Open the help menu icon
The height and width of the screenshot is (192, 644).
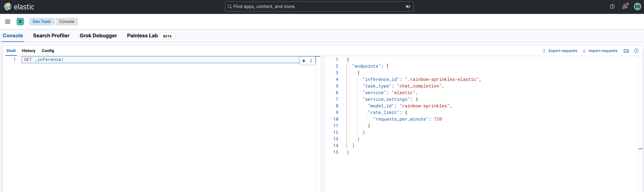pyautogui.click(x=612, y=6)
